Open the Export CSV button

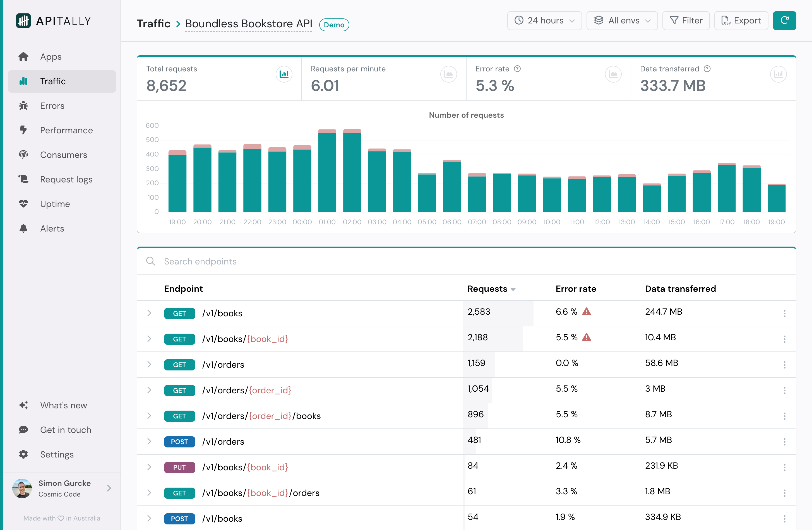pos(741,20)
